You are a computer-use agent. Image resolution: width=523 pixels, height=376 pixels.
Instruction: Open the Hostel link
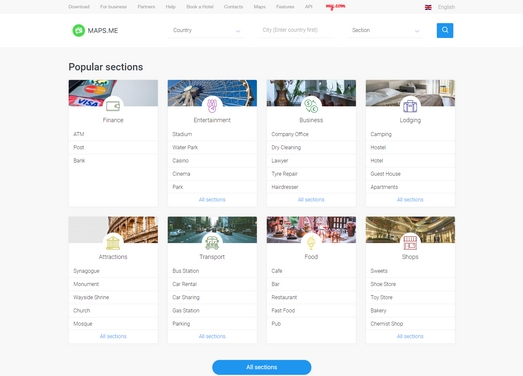click(378, 147)
